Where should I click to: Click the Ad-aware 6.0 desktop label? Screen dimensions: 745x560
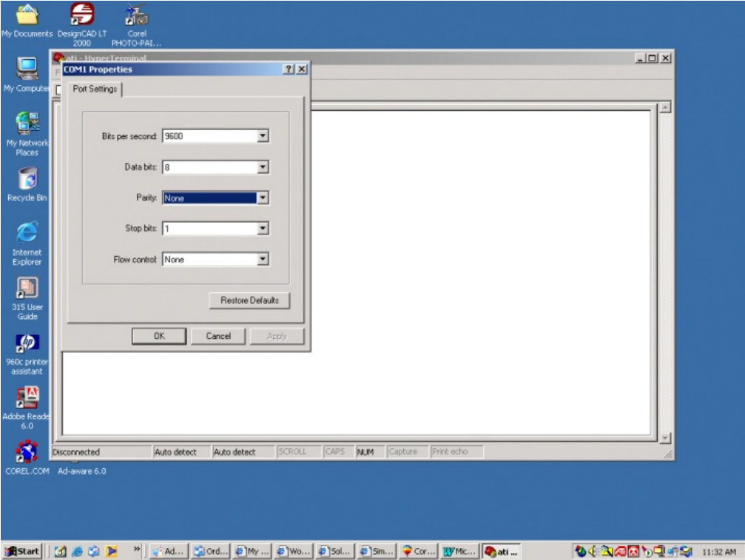pyautogui.click(x=81, y=471)
